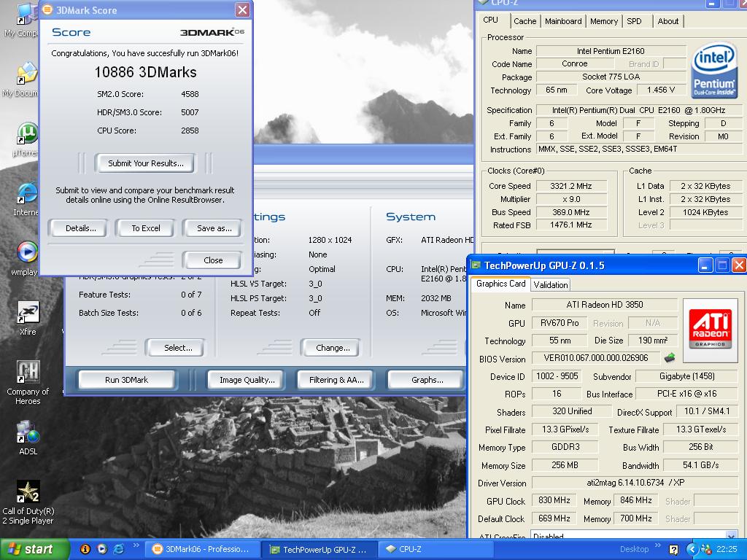Click the Core Speed value 3321.2 MHz
The height and width of the screenshot is (560, 747).
coord(570,186)
